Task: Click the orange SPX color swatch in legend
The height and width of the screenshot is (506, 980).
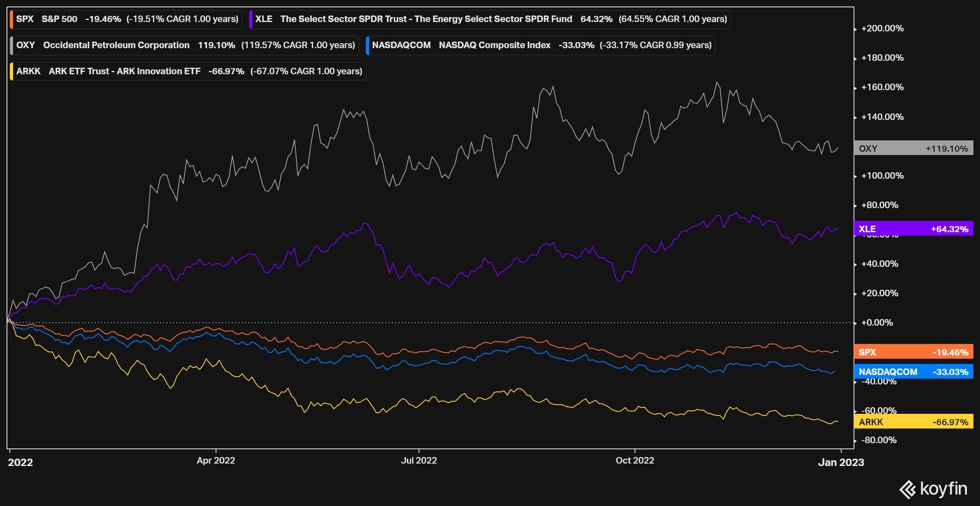Action: point(11,19)
